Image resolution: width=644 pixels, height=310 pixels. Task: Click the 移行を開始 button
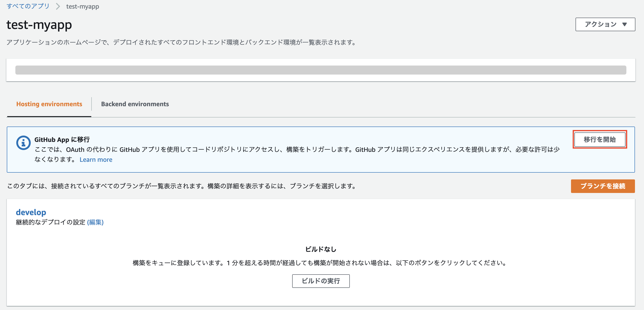[x=599, y=139]
